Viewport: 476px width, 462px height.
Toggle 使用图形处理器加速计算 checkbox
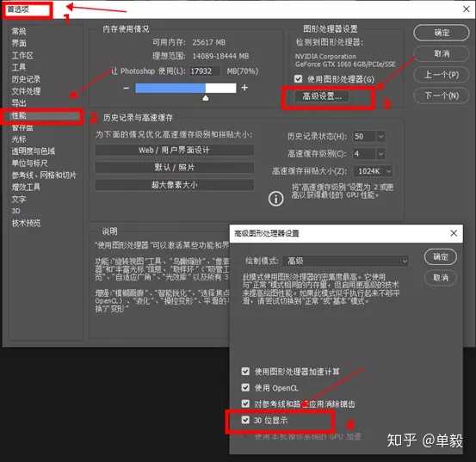click(245, 371)
